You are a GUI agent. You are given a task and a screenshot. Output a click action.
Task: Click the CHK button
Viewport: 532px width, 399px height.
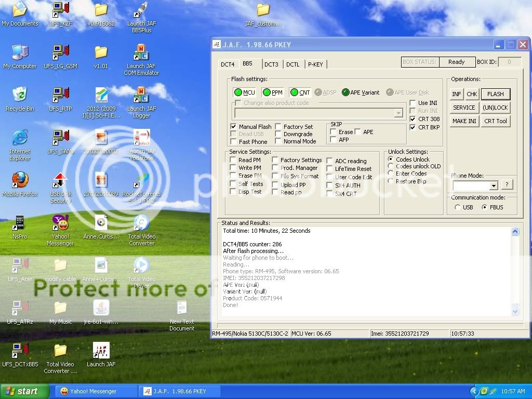472,94
